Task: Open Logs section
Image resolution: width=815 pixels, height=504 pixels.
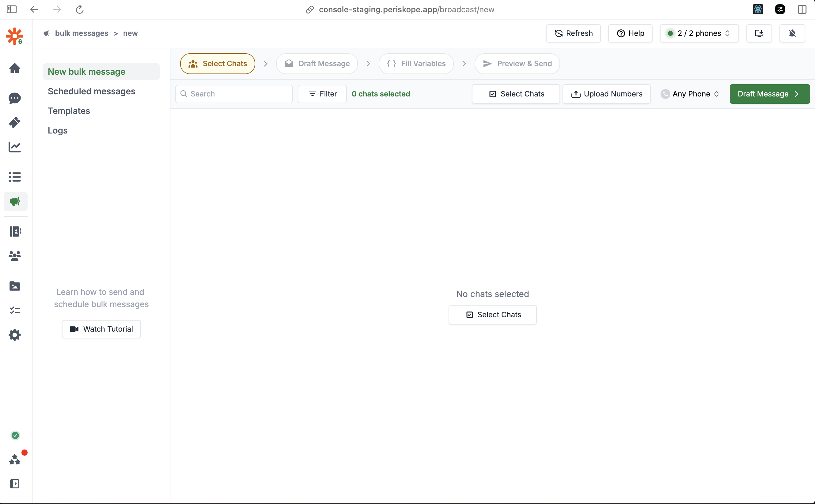Action: coord(58,130)
